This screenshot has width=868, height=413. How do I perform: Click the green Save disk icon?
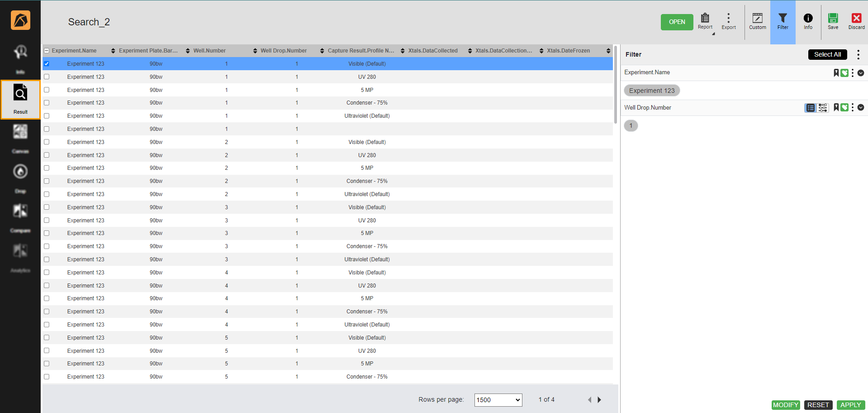click(833, 21)
